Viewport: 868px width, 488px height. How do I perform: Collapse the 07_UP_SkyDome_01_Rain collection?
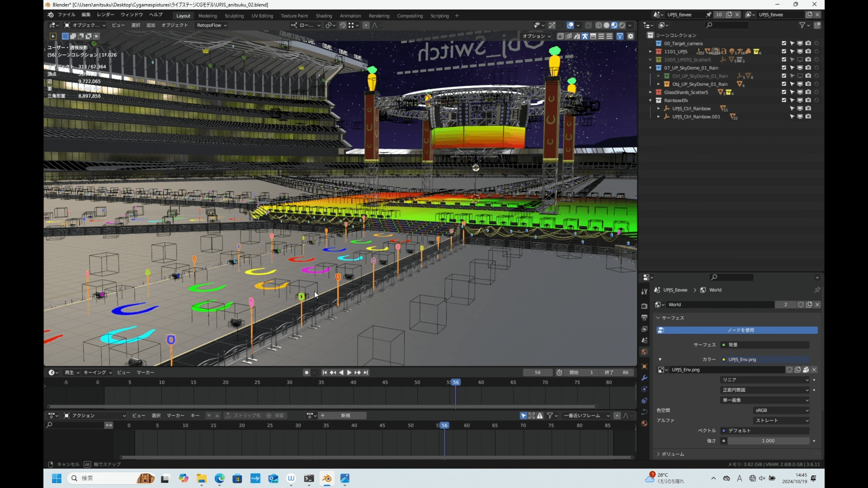(x=651, y=68)
